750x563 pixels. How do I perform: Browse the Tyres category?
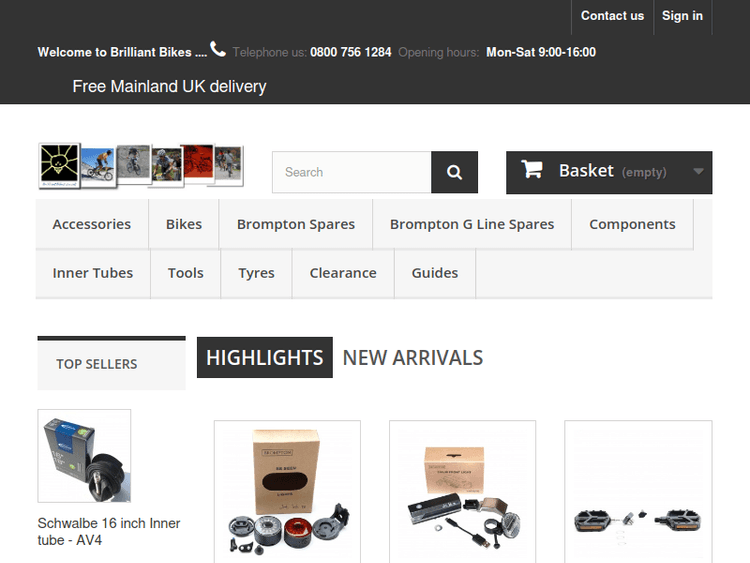coord(256,273)
